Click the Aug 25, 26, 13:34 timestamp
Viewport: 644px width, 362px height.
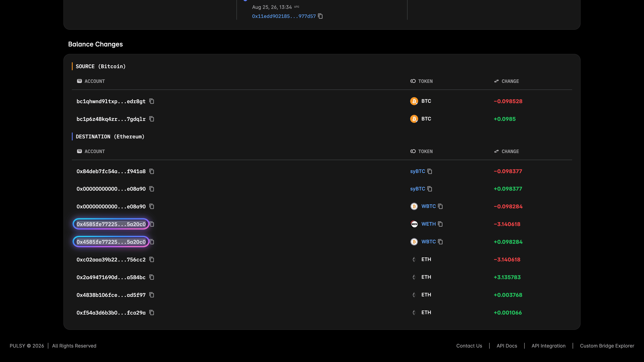pos(272,7)
